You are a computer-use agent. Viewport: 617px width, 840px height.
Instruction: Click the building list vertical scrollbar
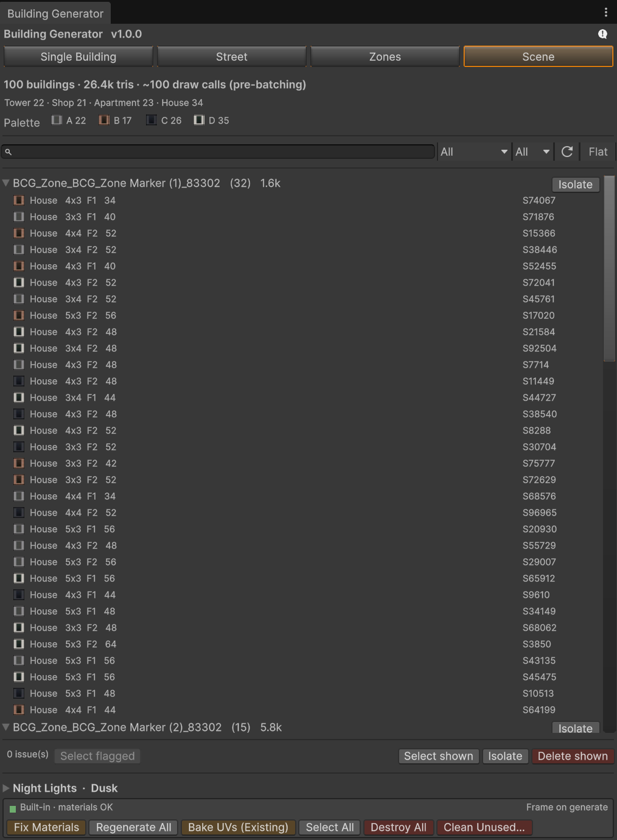pyautogui.click(x=609, y=268)
